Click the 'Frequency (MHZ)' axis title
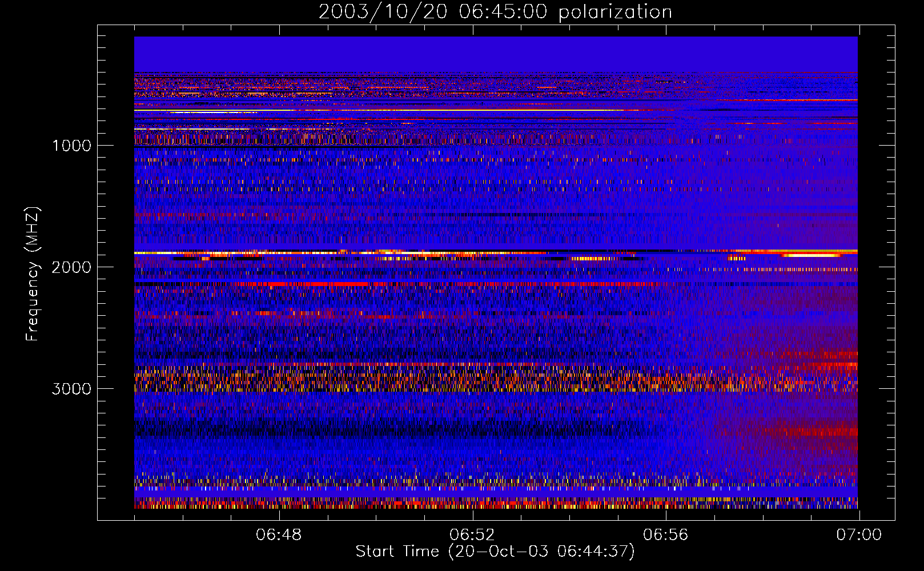This screenshot has width=924, height=571. click(x=33, y=274)
